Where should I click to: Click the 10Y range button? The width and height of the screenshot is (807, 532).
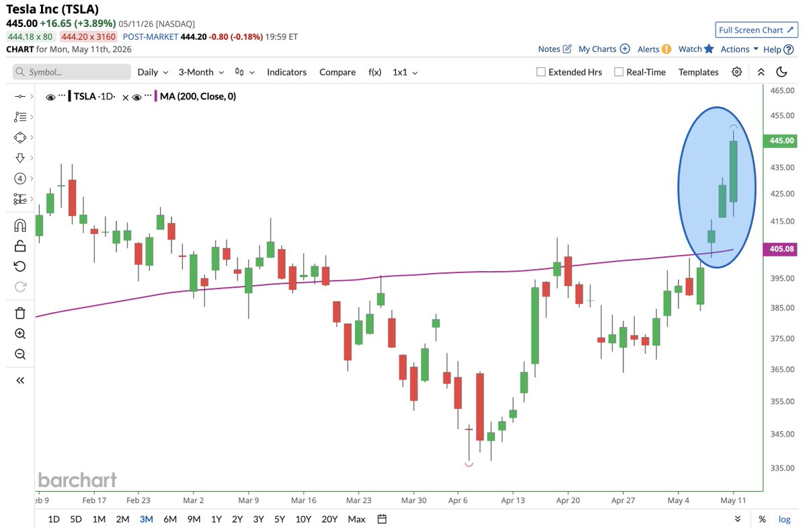coord(303,519)
